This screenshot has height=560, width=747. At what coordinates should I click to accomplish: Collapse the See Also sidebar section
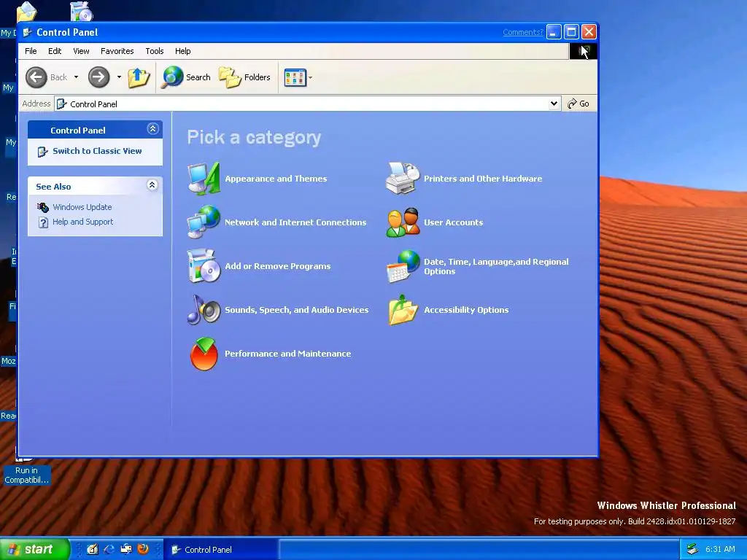coord(152,184)
